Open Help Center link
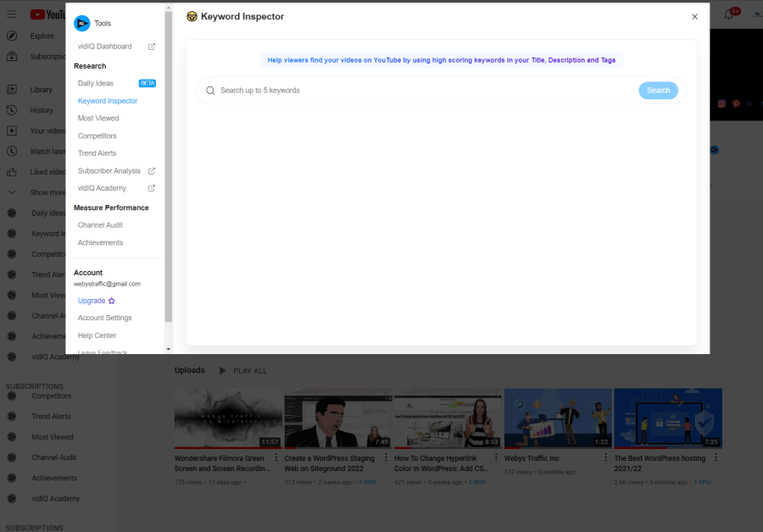Screen dimensions: 763x532 97,335
